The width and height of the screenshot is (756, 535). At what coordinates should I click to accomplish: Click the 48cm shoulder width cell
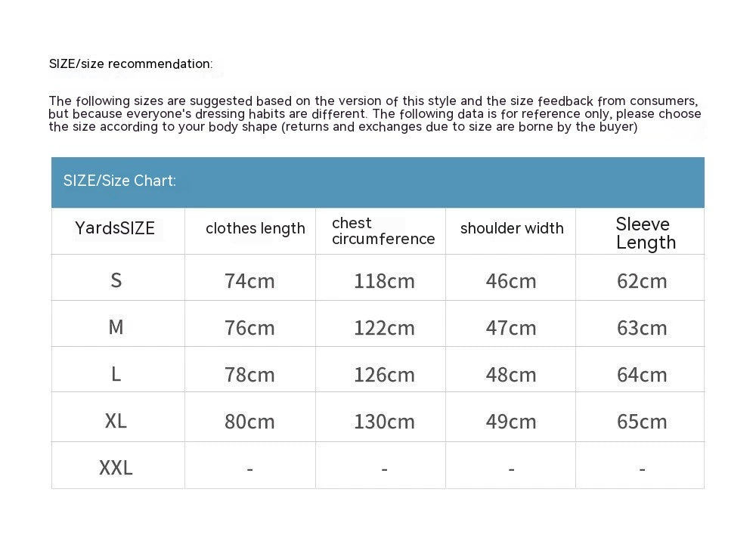click(511, 375)
